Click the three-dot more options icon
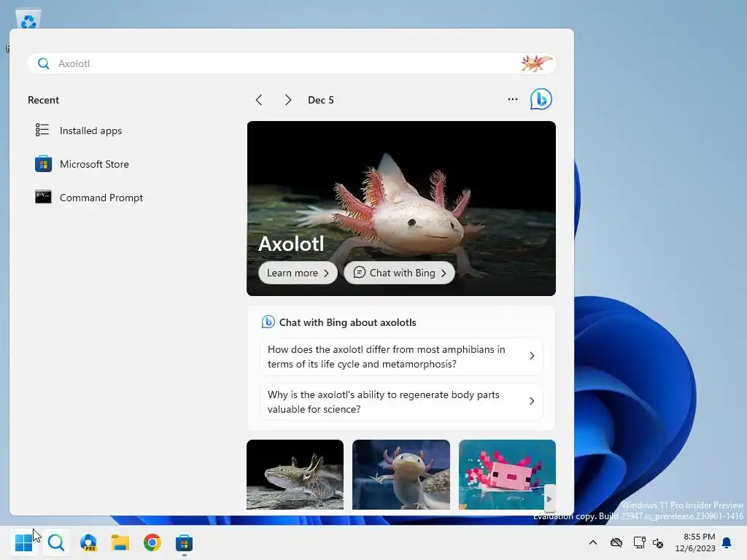The width and height of the screenshot is (747, 560). pyautogui.click(x=513, y=99)
